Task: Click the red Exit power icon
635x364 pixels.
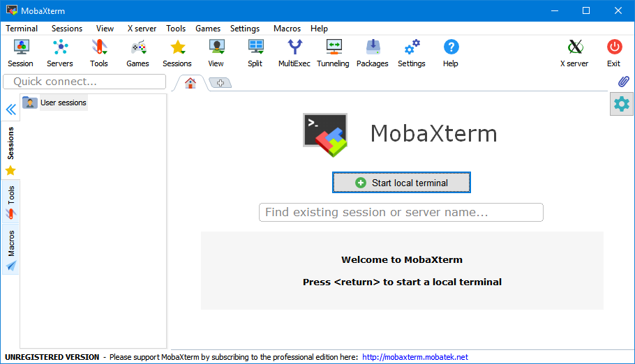Action: [614, 53]
